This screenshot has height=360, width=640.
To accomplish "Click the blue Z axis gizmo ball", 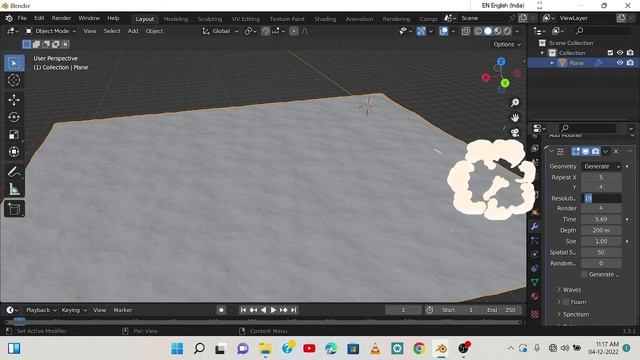I will 501,62.
